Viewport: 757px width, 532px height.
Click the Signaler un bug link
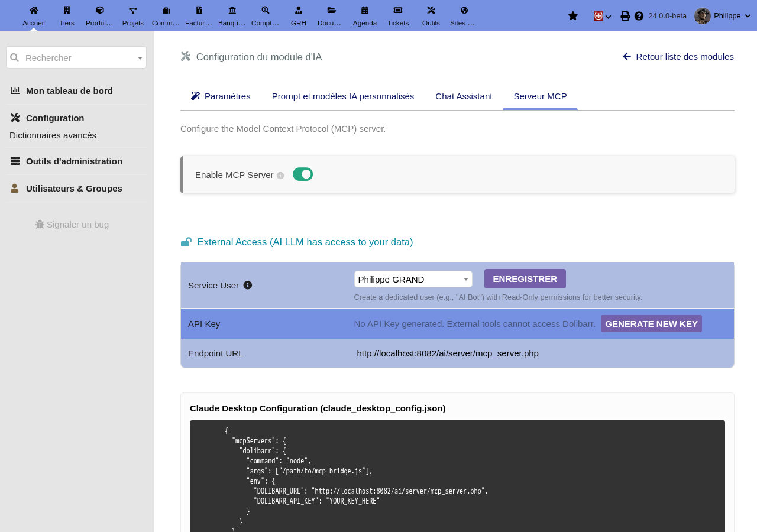pyautogui.click(x=72, y=225)
